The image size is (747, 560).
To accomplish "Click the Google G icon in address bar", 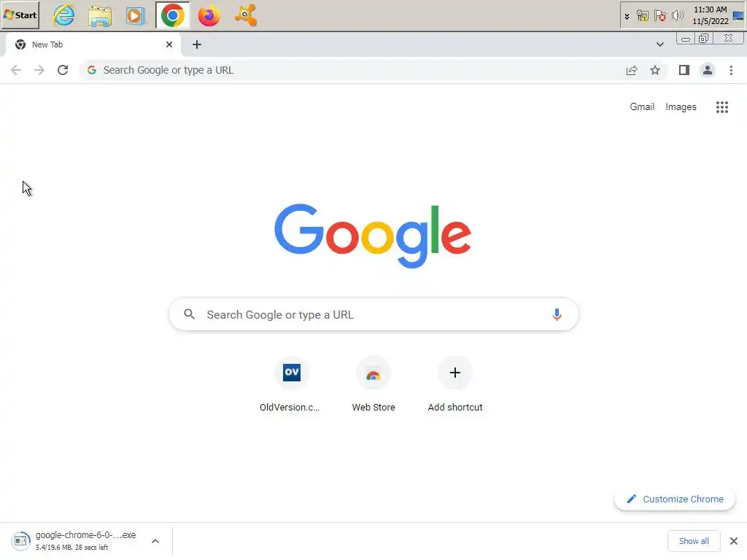I will (x=92, y=70).
